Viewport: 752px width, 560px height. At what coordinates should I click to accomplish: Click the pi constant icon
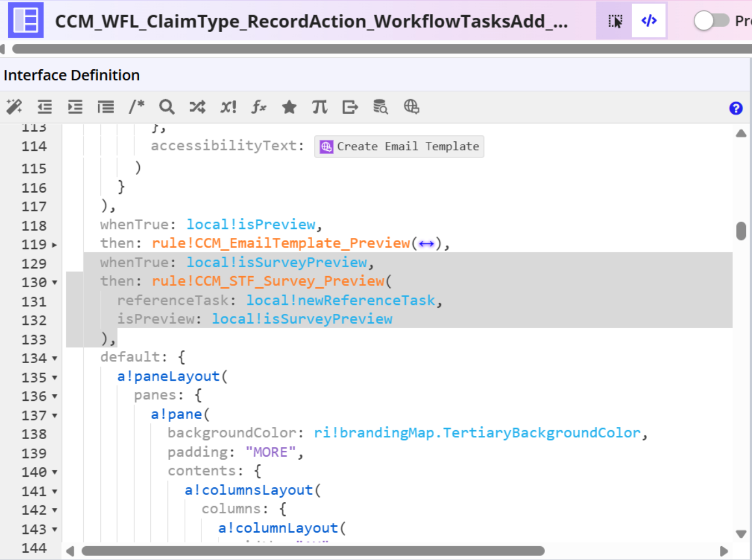click(x=320, y=106)
